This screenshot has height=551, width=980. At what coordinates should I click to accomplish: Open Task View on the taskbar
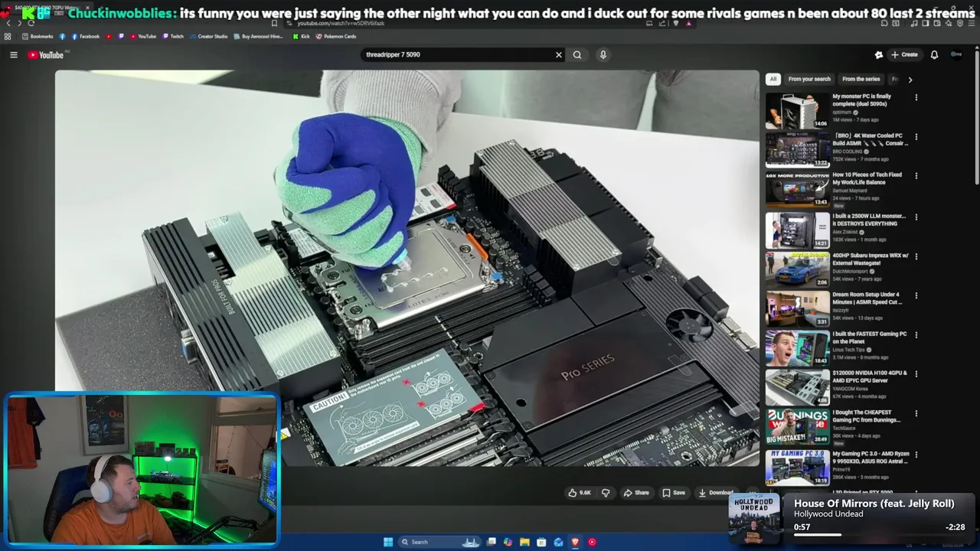point(491,542)
